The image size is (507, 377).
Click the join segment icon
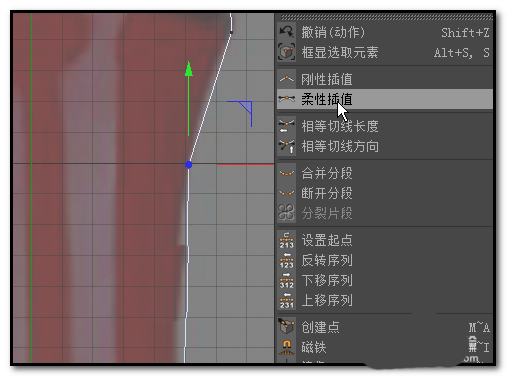(x=286, y=173)
